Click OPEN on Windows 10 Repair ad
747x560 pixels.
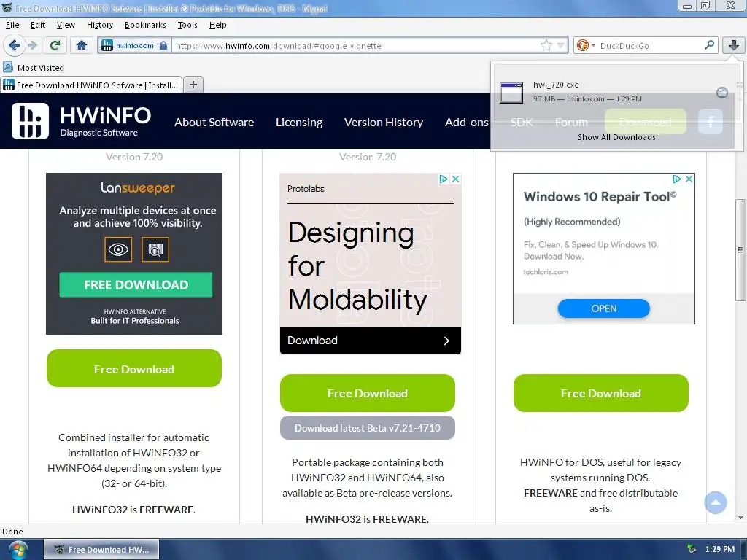(603, 308)
